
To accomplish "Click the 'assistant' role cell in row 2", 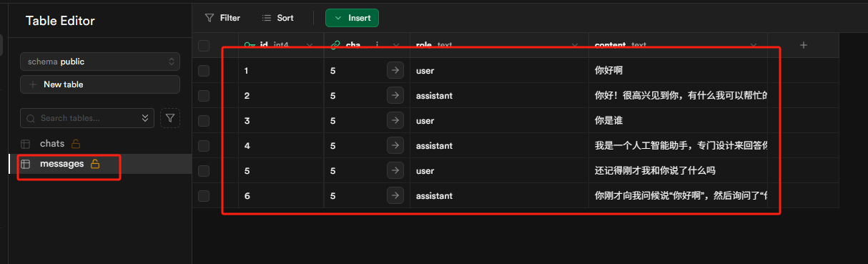I will 499,96.
